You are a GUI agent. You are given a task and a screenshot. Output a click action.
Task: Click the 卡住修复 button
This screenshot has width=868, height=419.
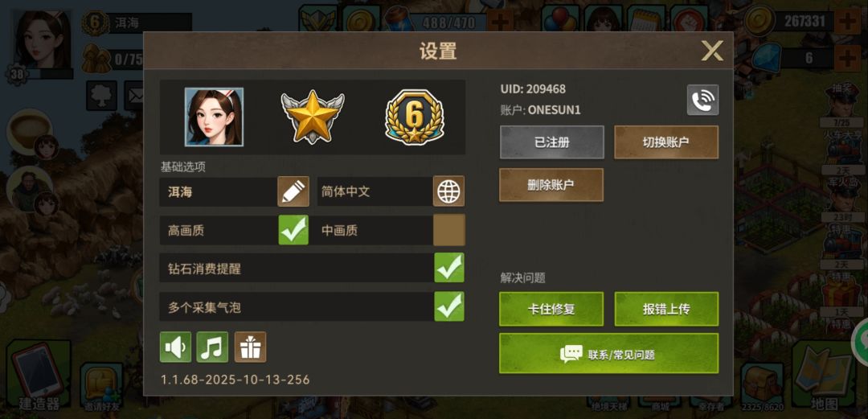pyautogui.click(x=551, y=310)
